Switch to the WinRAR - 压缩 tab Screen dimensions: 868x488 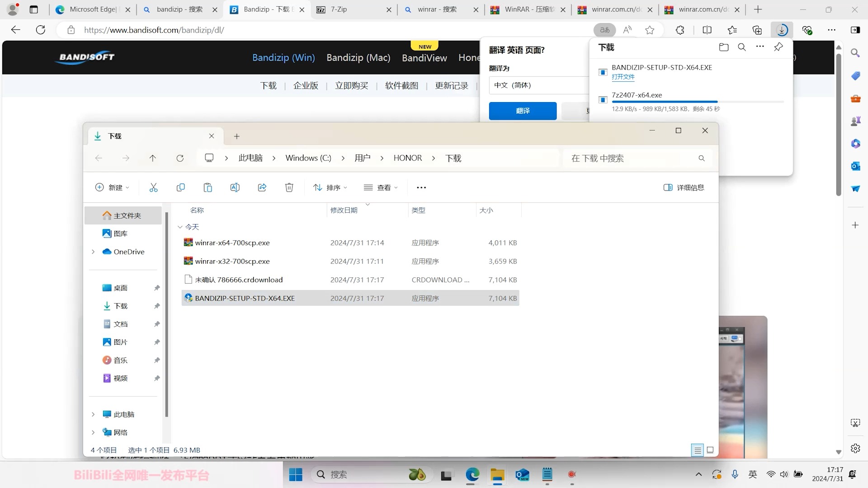point(528,9)
